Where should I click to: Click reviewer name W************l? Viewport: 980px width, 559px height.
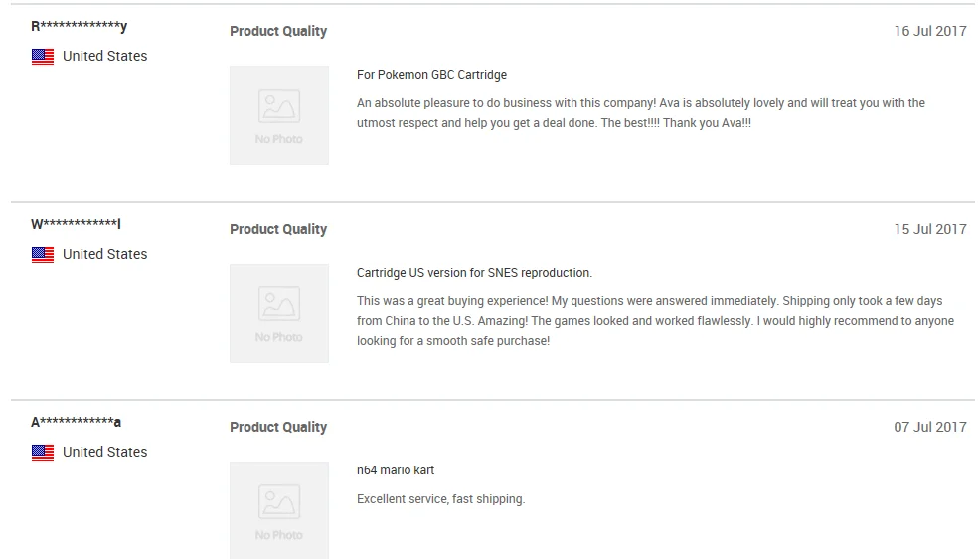(x=76, y=224)
